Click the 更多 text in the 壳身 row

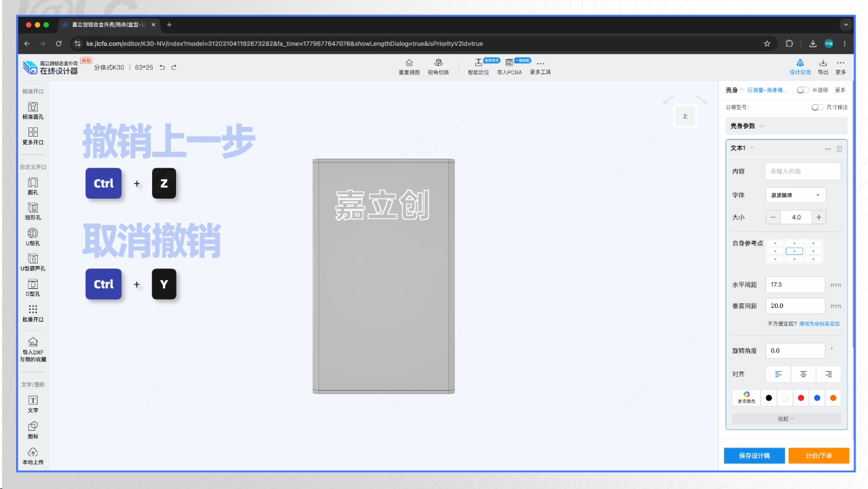pos(840,90)
